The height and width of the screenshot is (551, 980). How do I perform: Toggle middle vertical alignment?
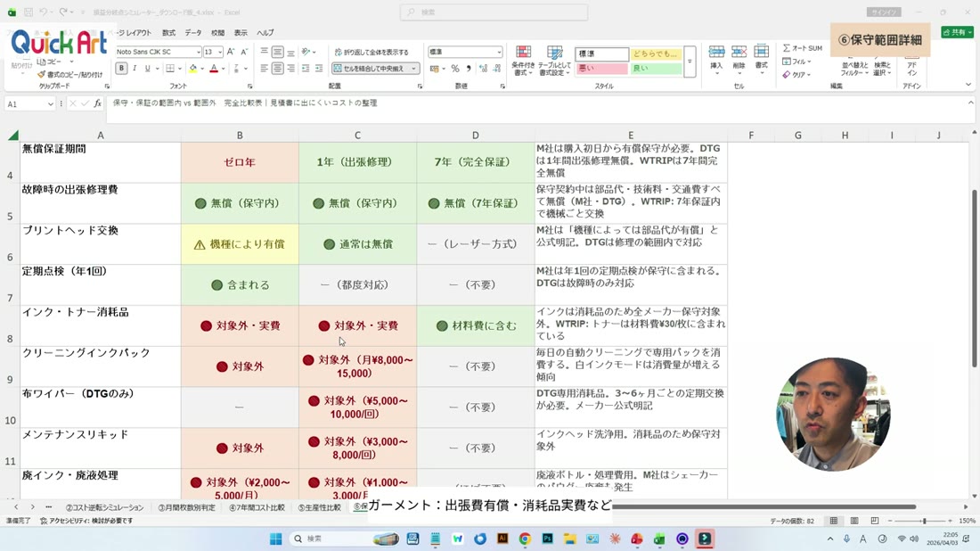pos(277,52)
